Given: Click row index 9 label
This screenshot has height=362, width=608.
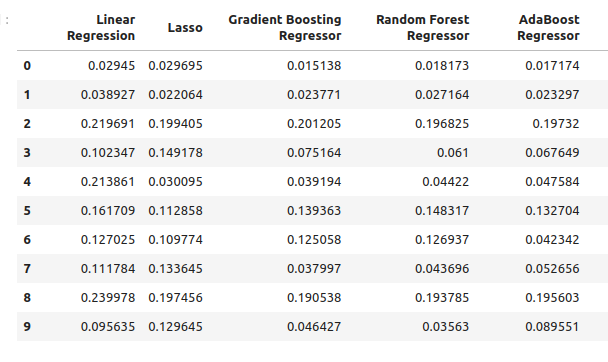Looking at the screenshot, I should 27,327.
